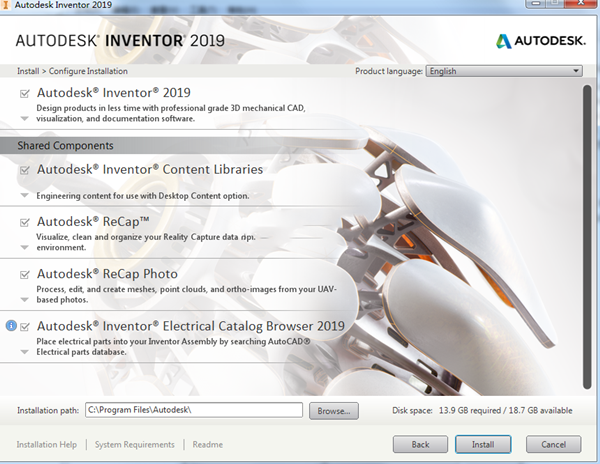Click the Autodesk ReCap title
The height and width of the screenshot is (464, 600).
point(93,222)
